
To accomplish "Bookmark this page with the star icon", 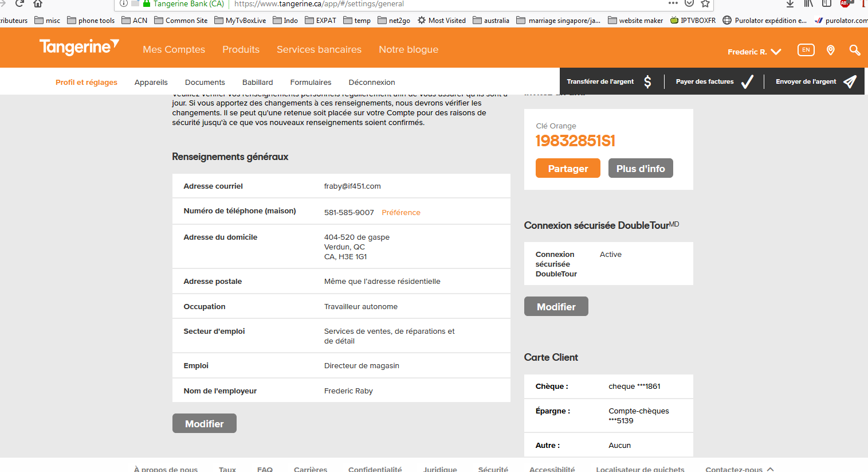I will tap(705, 3).
